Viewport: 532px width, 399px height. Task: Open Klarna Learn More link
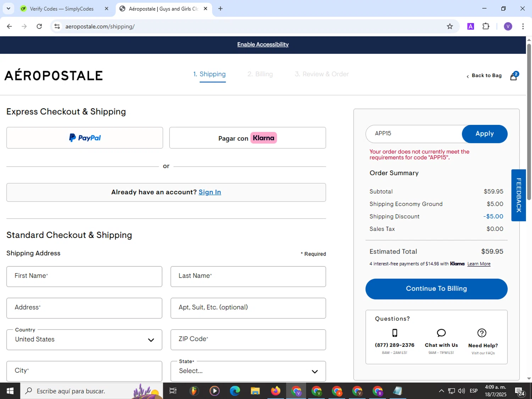479,264
